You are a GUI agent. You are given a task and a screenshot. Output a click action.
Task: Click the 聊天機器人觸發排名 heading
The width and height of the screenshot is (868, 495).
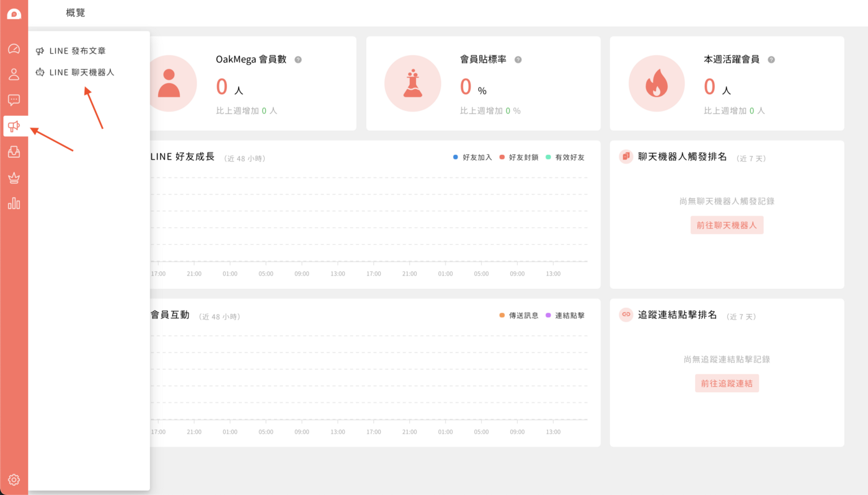(x=682, y=157)
